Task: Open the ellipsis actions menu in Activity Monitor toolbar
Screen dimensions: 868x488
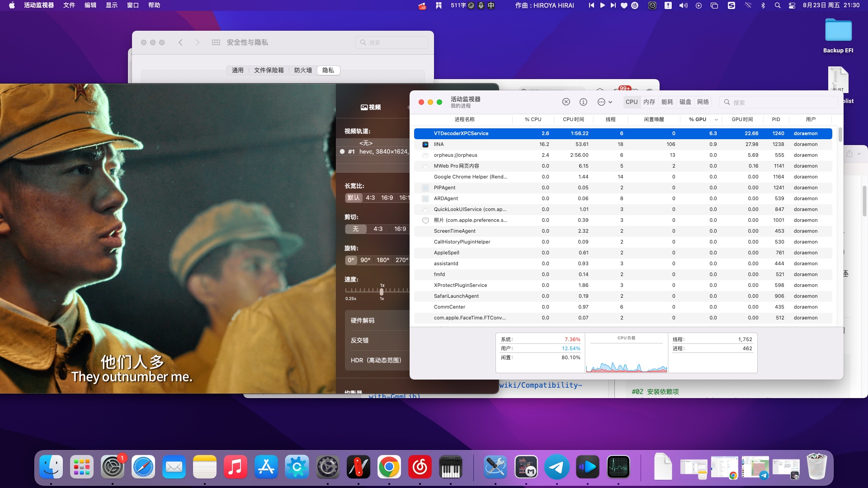Action: click(x=604, y=102)
